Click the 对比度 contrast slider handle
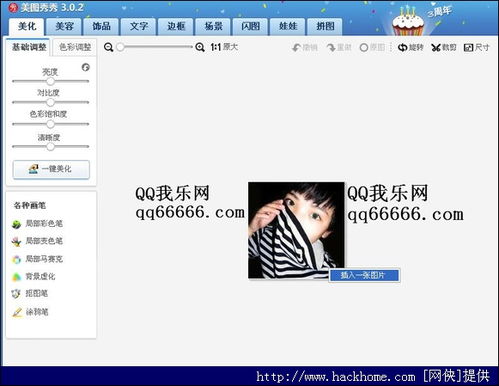Screen dimensions: 499x386 point(50,102)
